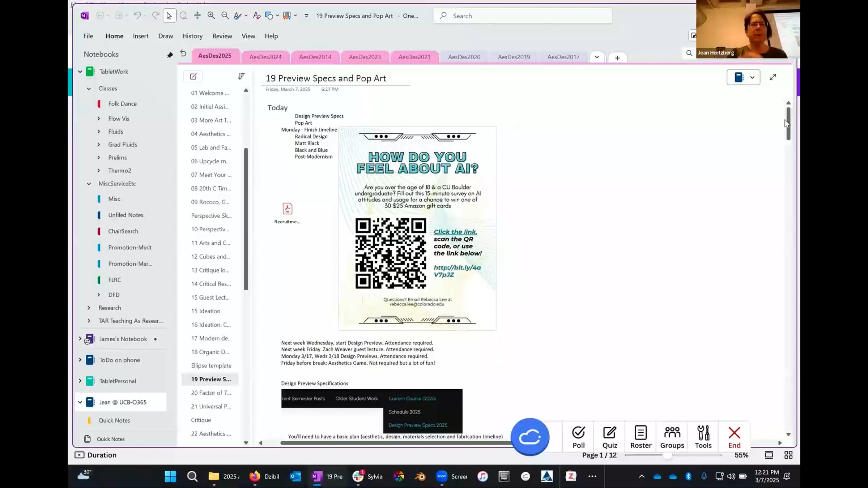
Task: Switch to the AesDes2024 section tab
Action: (265, 57)
